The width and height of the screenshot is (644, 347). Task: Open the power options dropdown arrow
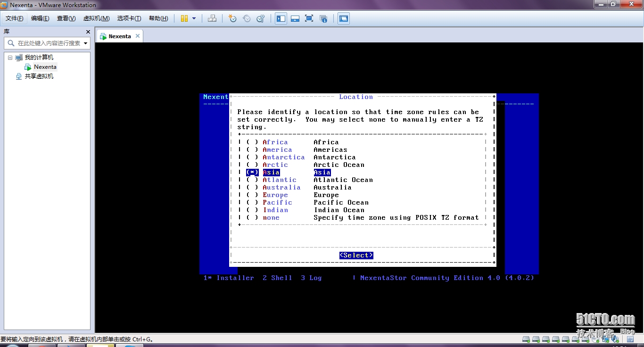[x=194, y=18]
